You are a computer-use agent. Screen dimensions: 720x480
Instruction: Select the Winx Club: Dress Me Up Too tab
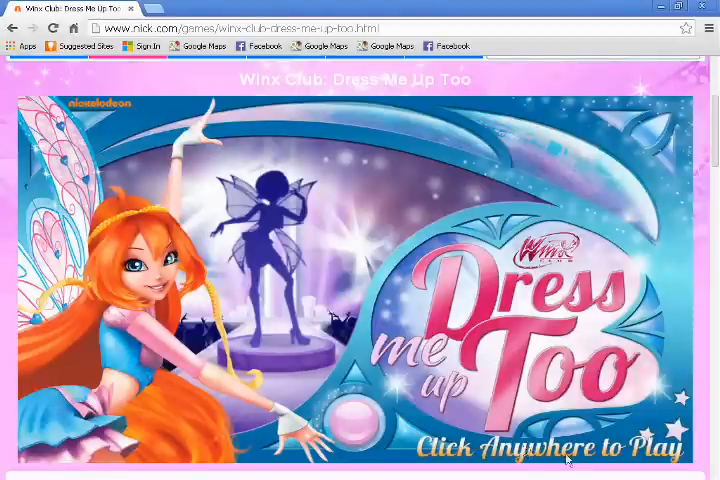point(71,9)
